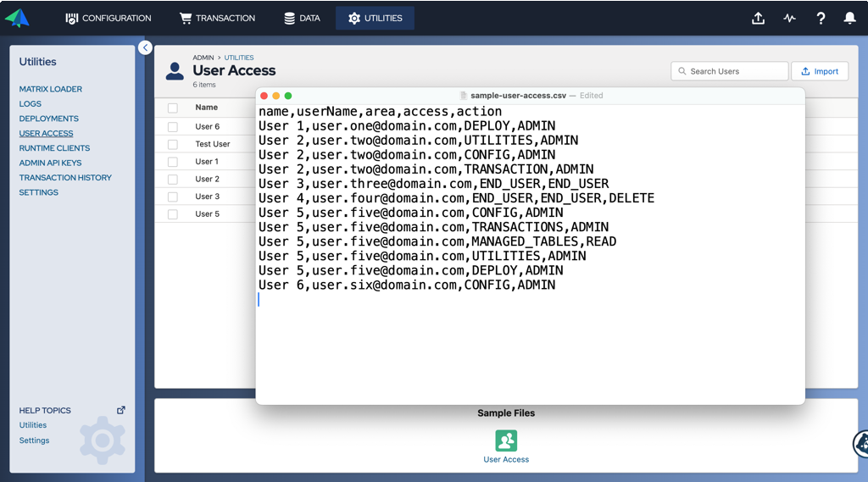
Task: Maximize the CSV editor window
Action: click(288, 96)
